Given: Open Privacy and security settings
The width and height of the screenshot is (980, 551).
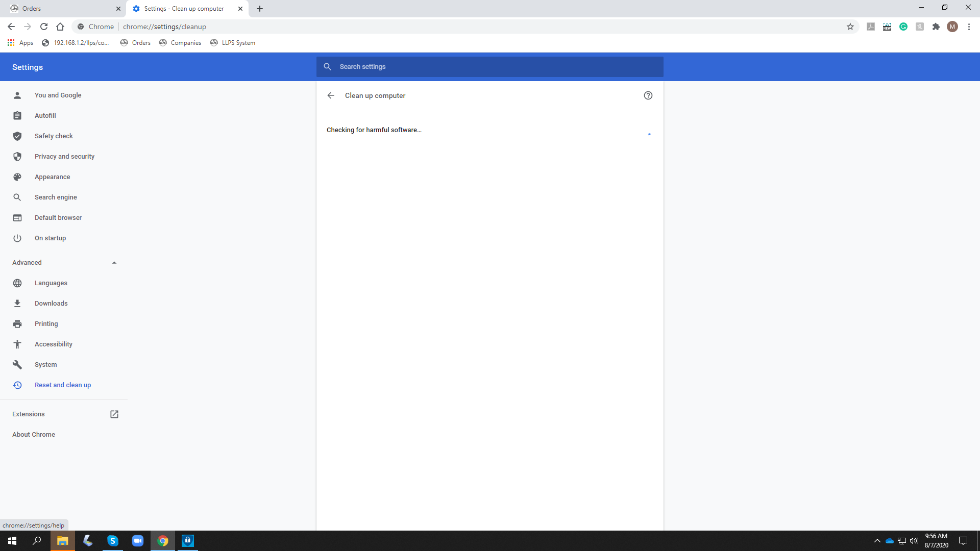Looking at the screenshot, I should [64, 157].
